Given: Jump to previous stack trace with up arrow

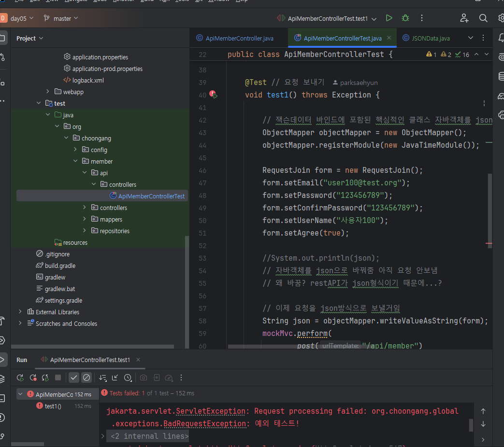Looking at the screenshot, I should coord(483,411).
